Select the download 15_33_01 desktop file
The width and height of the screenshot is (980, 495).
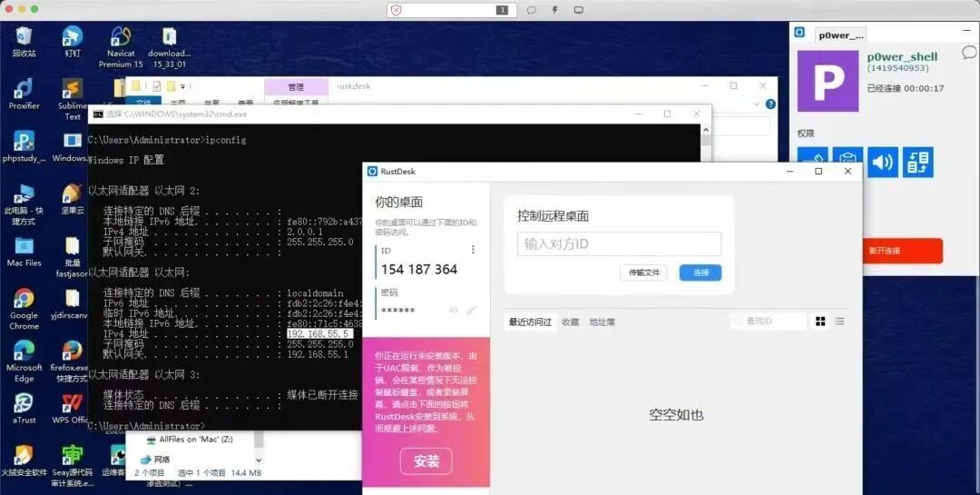(x=170, y=47)
